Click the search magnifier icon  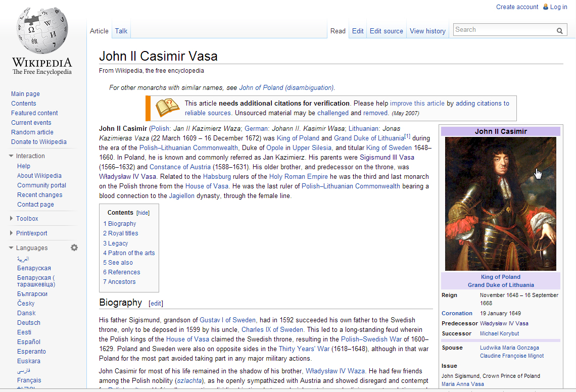click(559, 30)
